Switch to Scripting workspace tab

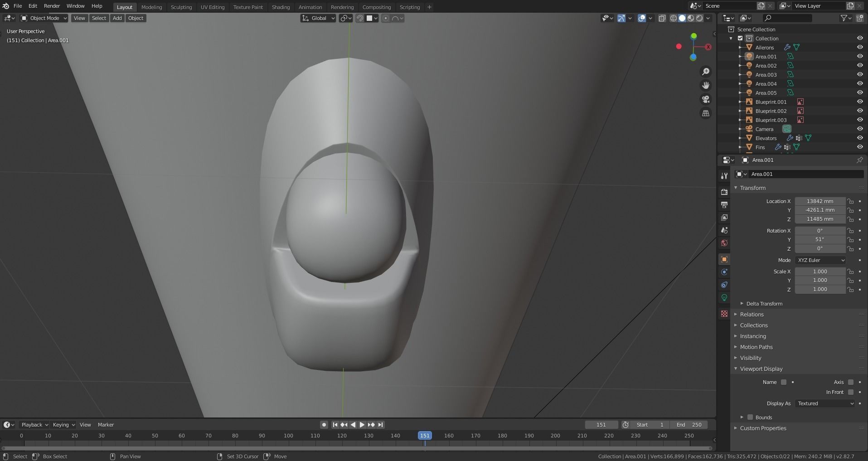pos(410,7)
